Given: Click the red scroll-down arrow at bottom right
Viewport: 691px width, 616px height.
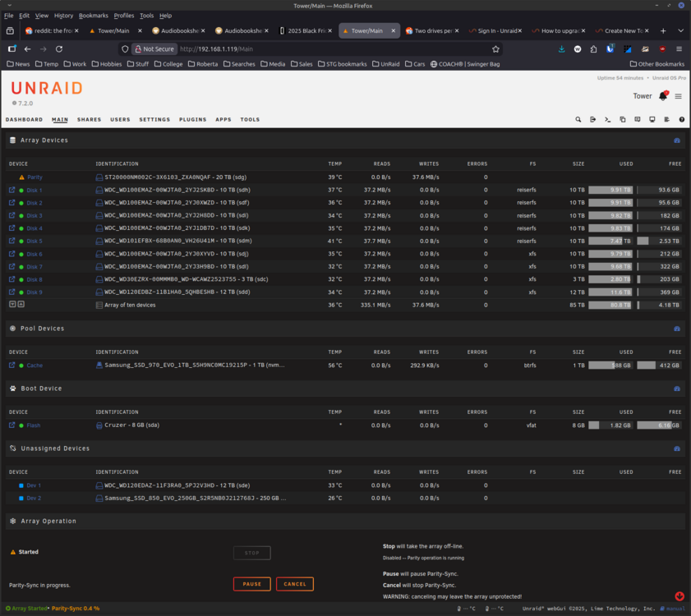Looking at the screenshot, I should pos(679,596).
